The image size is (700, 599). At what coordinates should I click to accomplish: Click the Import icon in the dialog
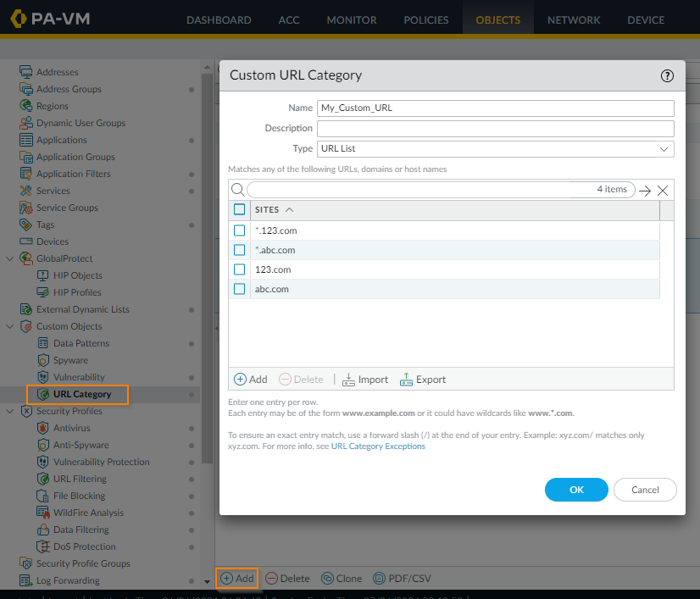(349, 380)
